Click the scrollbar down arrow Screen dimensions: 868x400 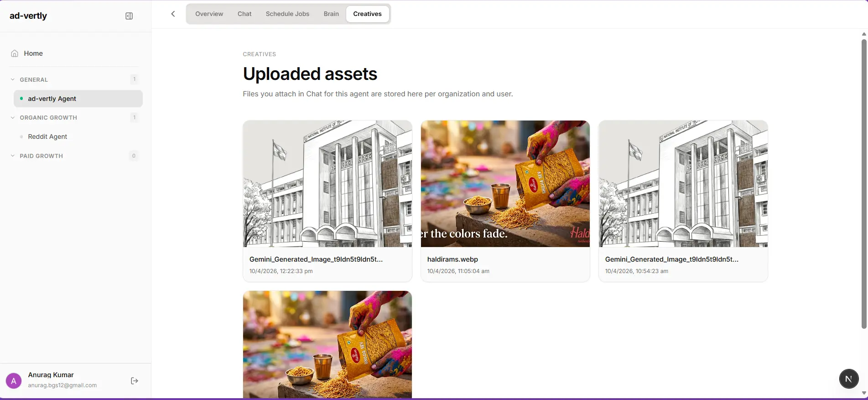point(864,393)
